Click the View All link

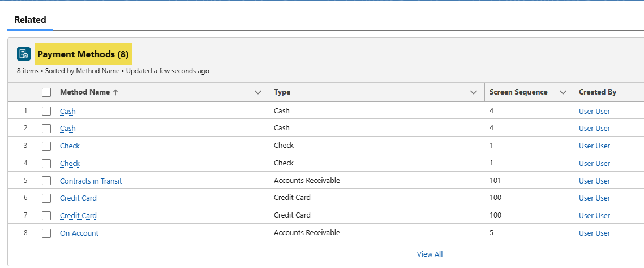pyautogui.click(x=430, y=254)
